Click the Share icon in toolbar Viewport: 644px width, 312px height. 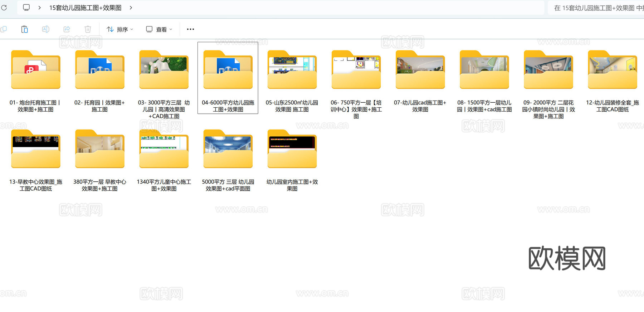tap(67, 29)
